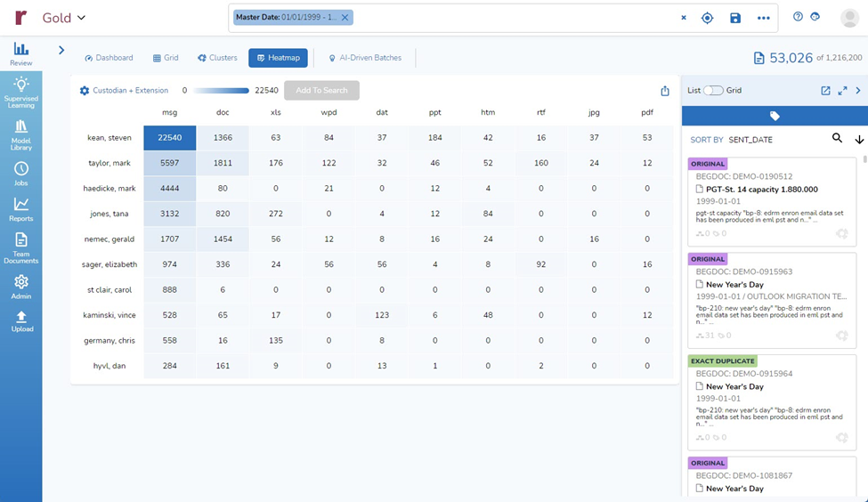Screen dimensions: 868x502
Task: Expand the document list to fullscreen
Action: [842, 90]
